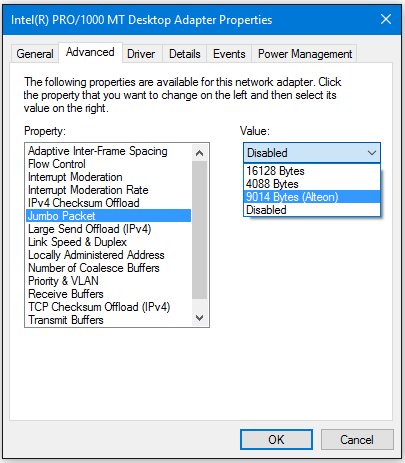Open the Details tab

click(185, 54)
